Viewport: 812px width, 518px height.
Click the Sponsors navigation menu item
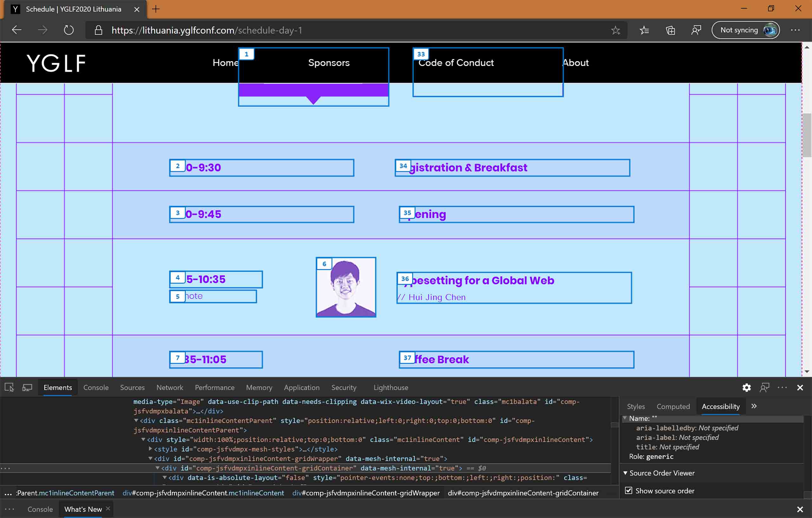pos(329,63)
